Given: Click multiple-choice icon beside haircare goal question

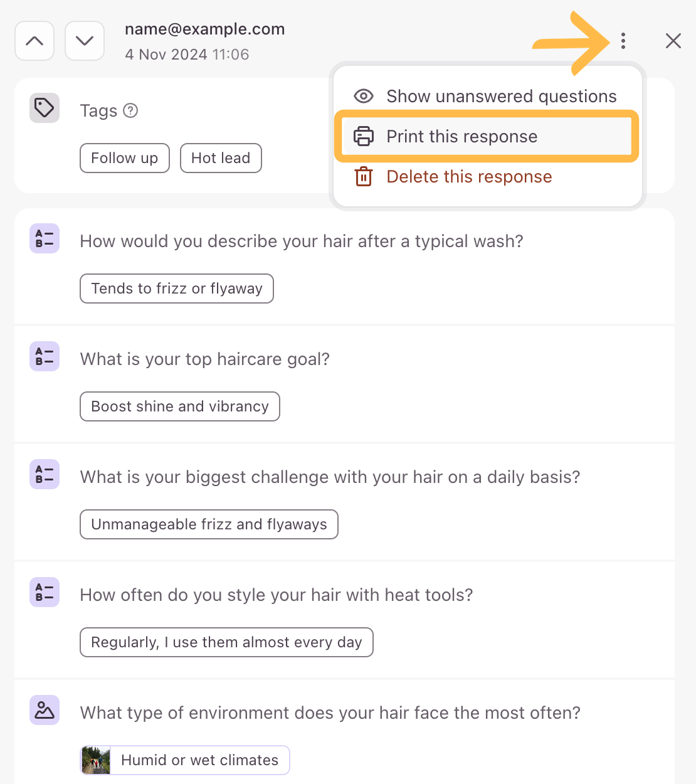Looking at the screenshot, I should tap(45, 356).
